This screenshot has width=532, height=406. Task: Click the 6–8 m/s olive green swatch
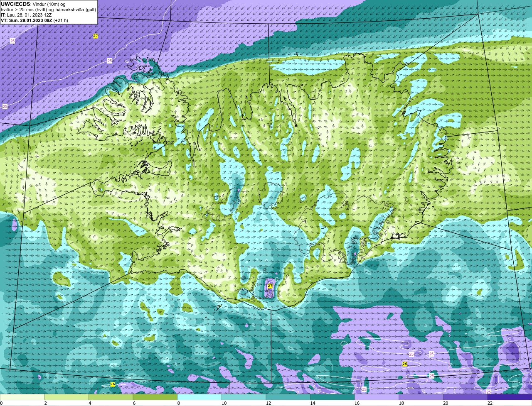click(155, 397)
